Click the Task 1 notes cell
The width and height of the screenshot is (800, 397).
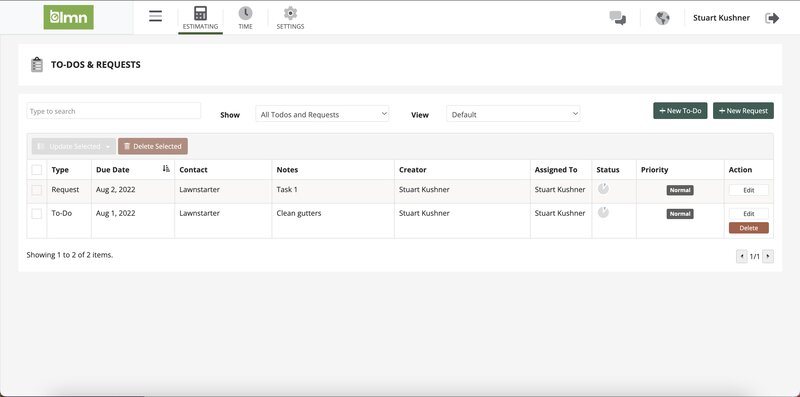tap(287, 189)
